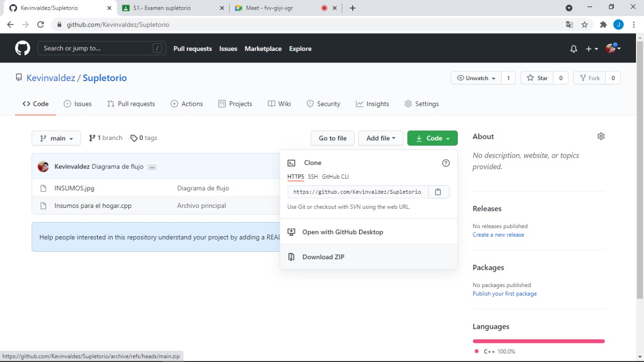Screen dimensions: 644x362
Task: Click the INSUMOS.jpg file icon
Action: pyautogui.click(x=43, y=188)
